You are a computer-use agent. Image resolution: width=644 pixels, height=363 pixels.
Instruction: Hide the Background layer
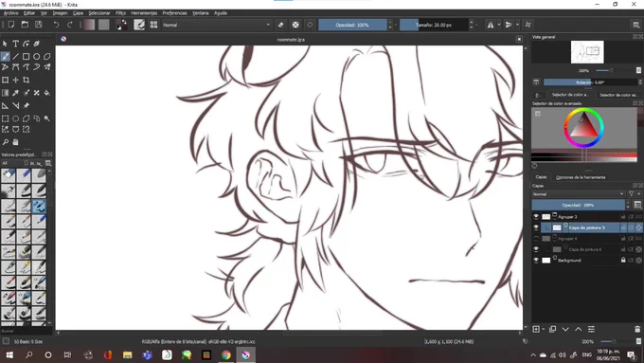tap(536, 261)
